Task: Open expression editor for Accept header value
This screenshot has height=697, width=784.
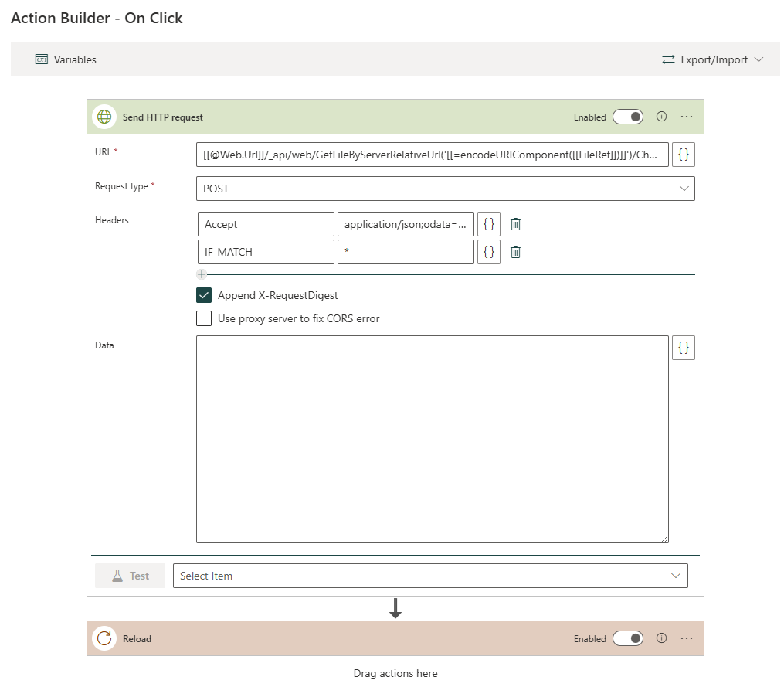Action: click(x=488, y=224)
